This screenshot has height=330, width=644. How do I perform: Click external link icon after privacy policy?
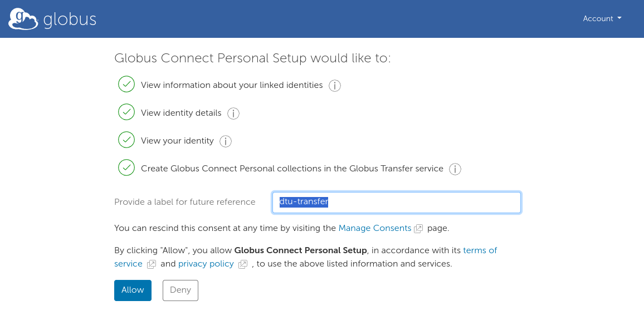(243, 264)
